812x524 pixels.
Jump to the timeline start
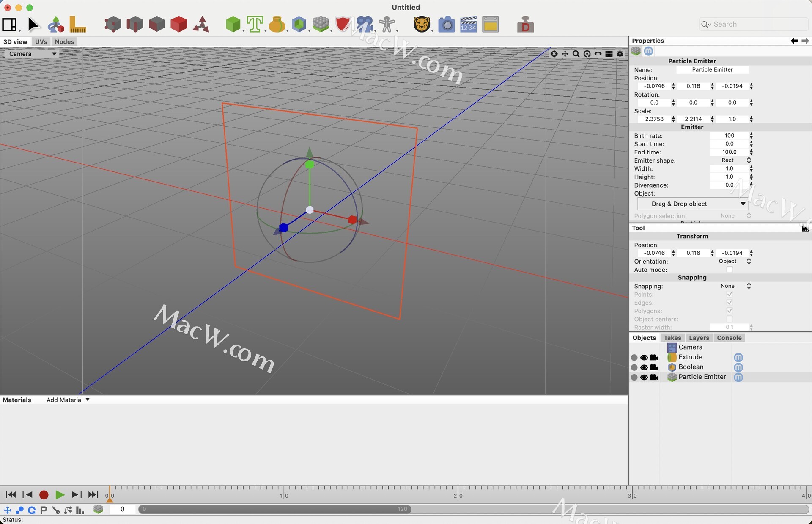11,495
